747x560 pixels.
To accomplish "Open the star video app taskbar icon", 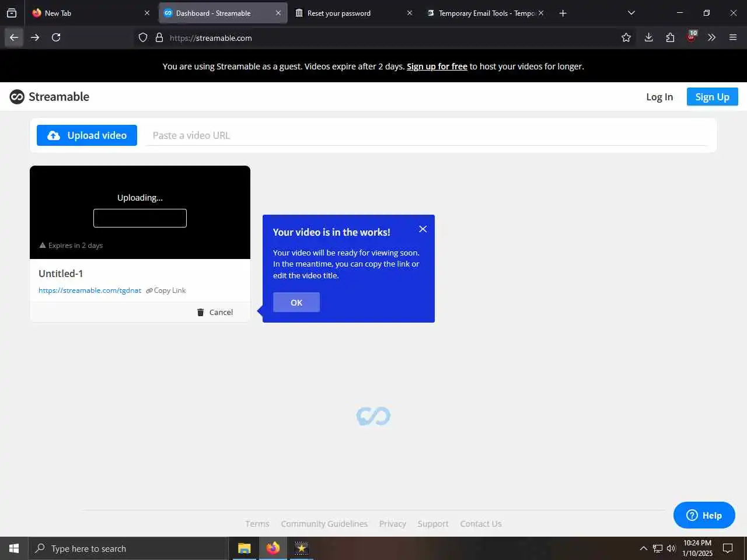I will 301,548.
